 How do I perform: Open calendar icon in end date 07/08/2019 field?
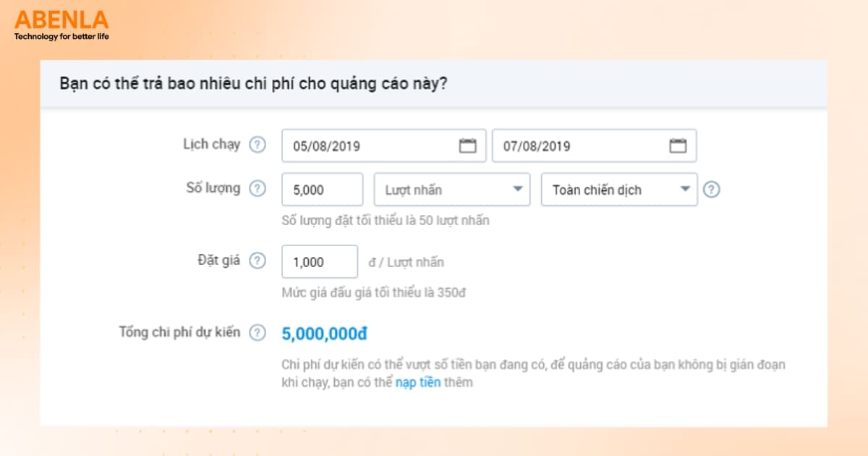click(678, 145)
